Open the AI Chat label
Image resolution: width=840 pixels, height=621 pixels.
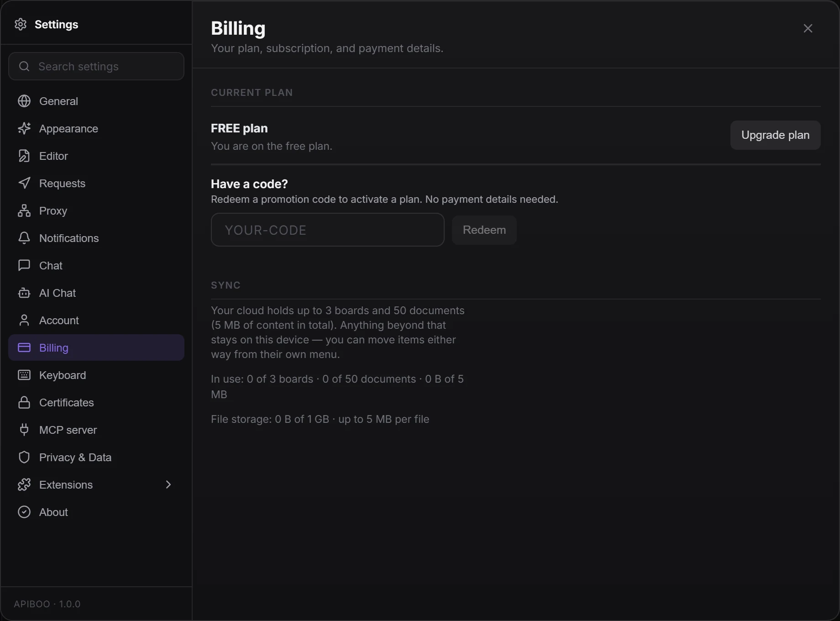[58, 293]
